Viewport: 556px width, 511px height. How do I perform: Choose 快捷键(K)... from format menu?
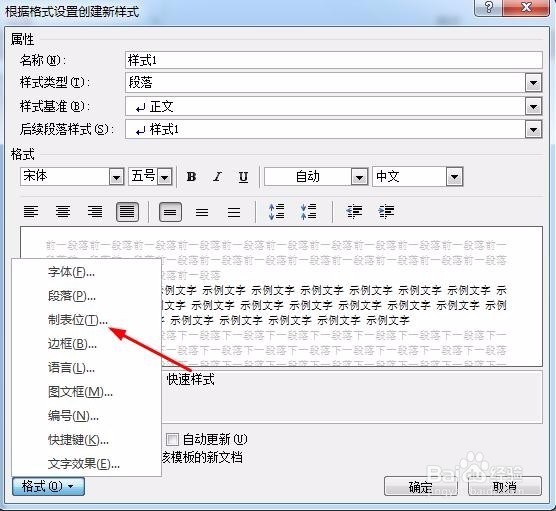(87, 440)
